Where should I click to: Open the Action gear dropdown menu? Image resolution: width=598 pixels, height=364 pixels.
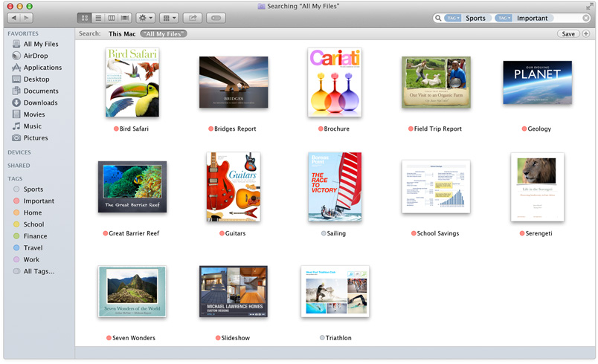(x=146, y=18)
